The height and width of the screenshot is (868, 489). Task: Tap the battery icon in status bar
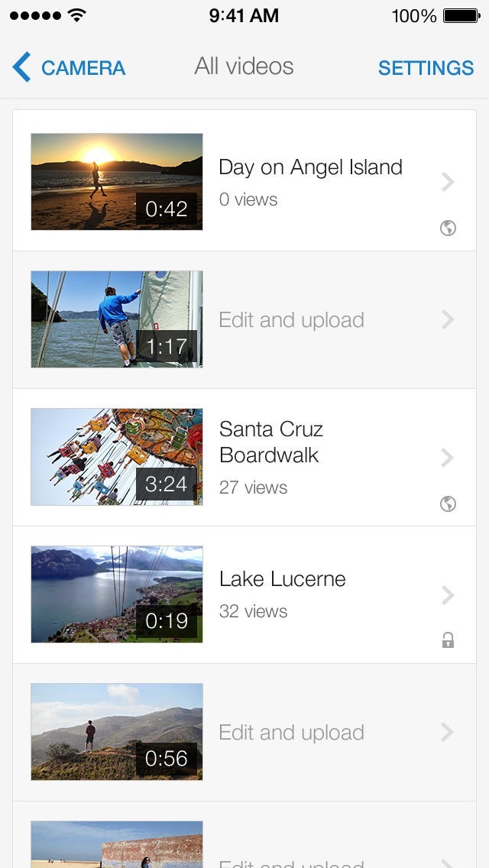461,15
